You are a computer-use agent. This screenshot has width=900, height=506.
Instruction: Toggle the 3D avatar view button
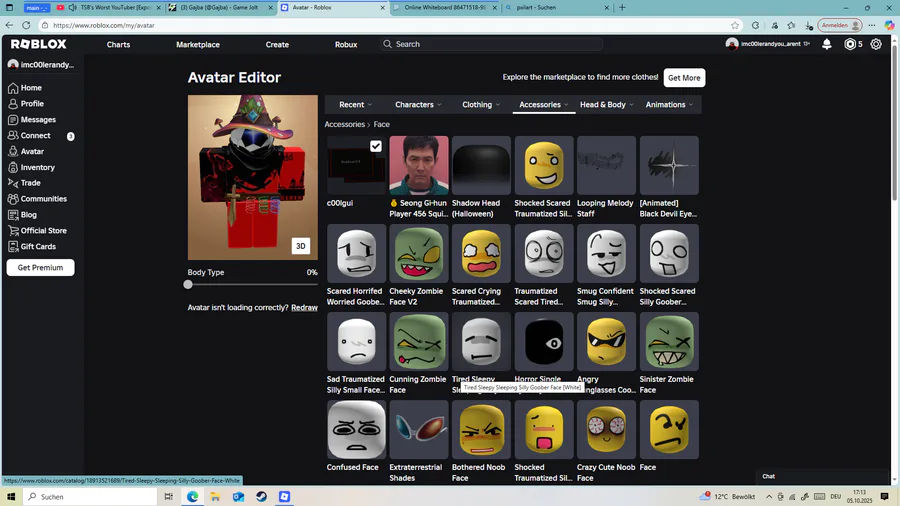pyautogui.click(x=300, y=246)
